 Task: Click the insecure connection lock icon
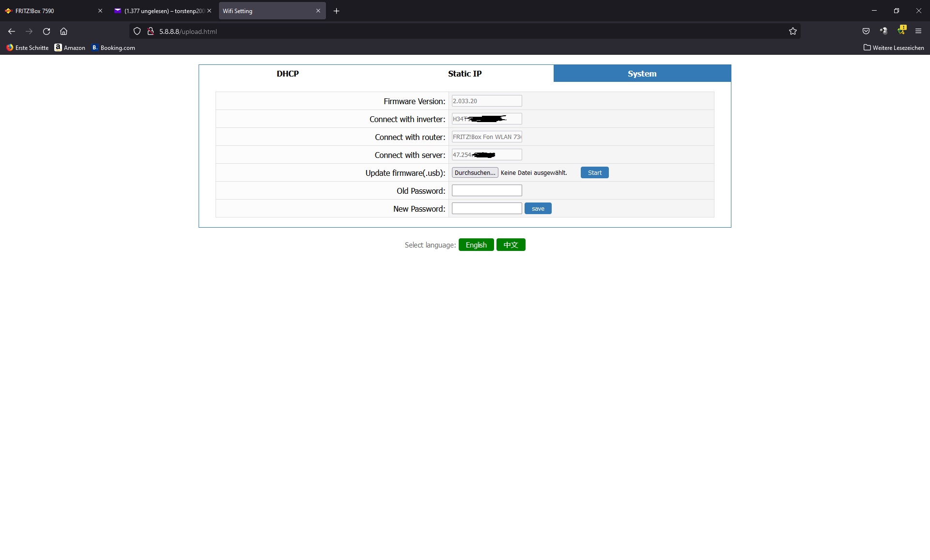point(151,31)
